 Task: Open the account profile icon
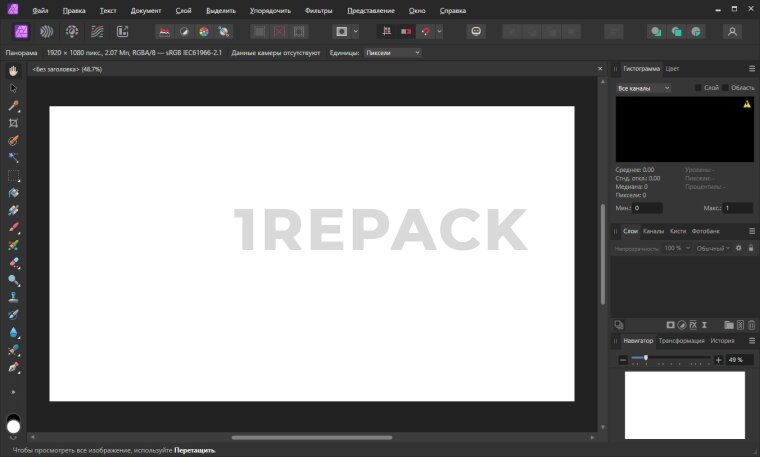[x=733, y=31]
